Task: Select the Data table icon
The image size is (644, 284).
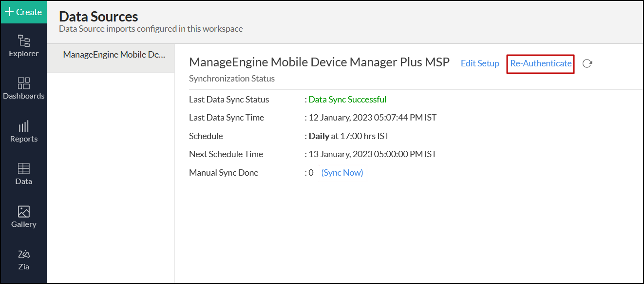Action: tap(23, 169)
